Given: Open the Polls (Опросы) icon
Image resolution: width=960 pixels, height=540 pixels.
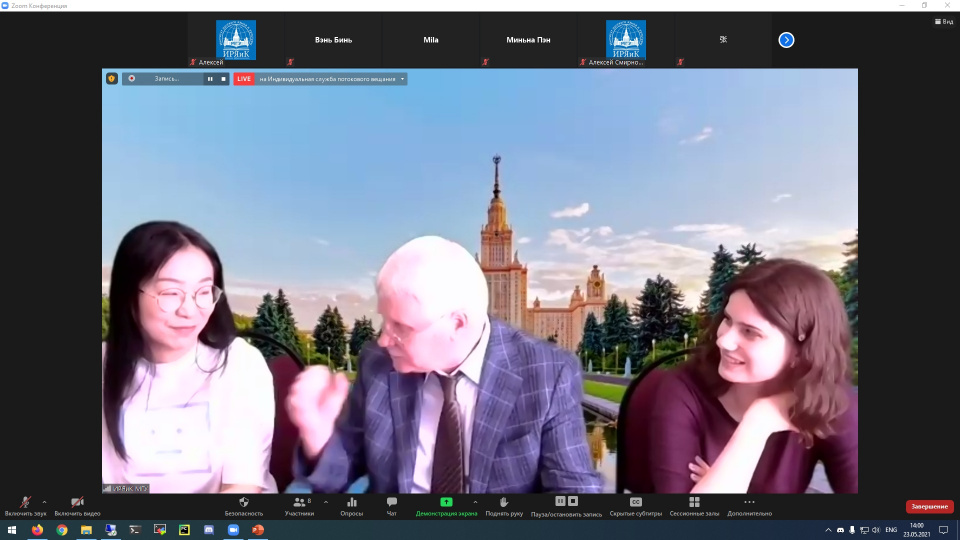Looking at the screenshot, I should (x=352, y=502).
